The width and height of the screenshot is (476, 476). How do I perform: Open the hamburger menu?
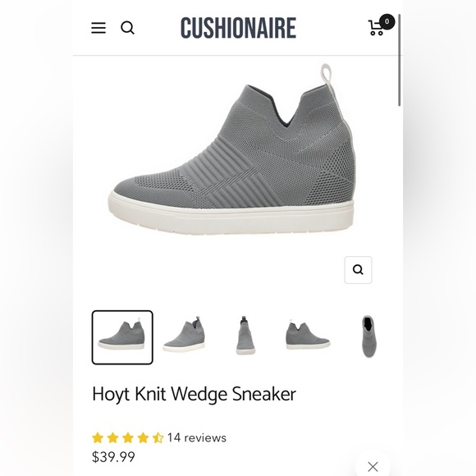click(98, 28)
